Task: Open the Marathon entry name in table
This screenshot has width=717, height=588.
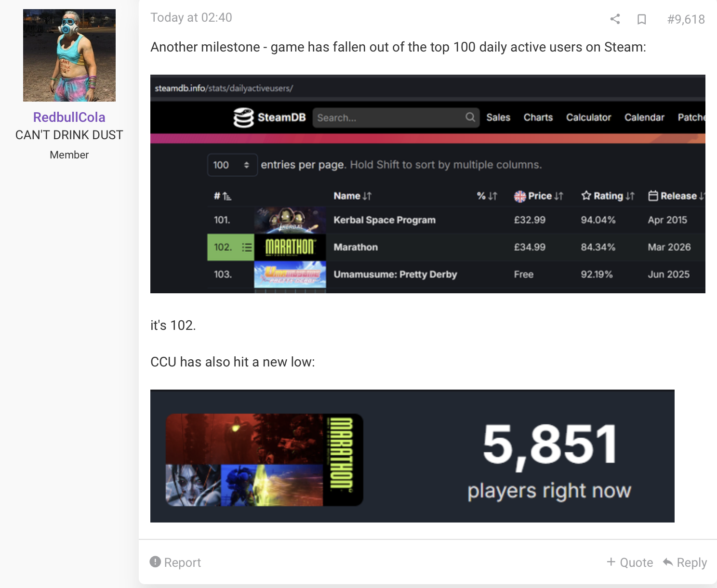Action: pos(356,247)
